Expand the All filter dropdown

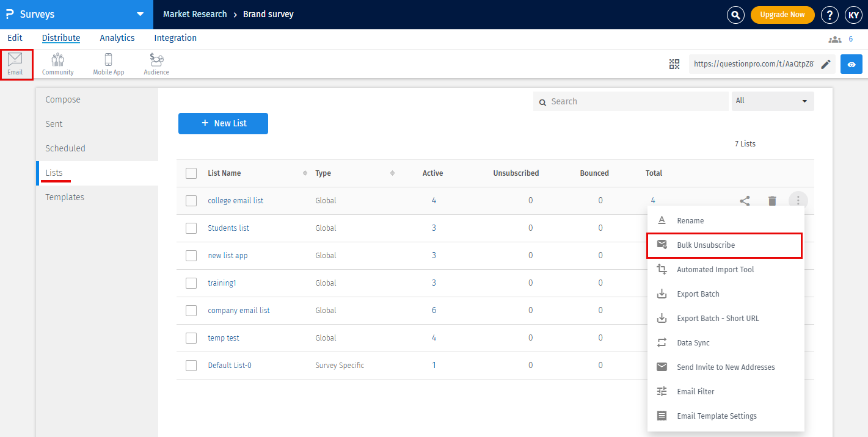(x=773, y=101)
